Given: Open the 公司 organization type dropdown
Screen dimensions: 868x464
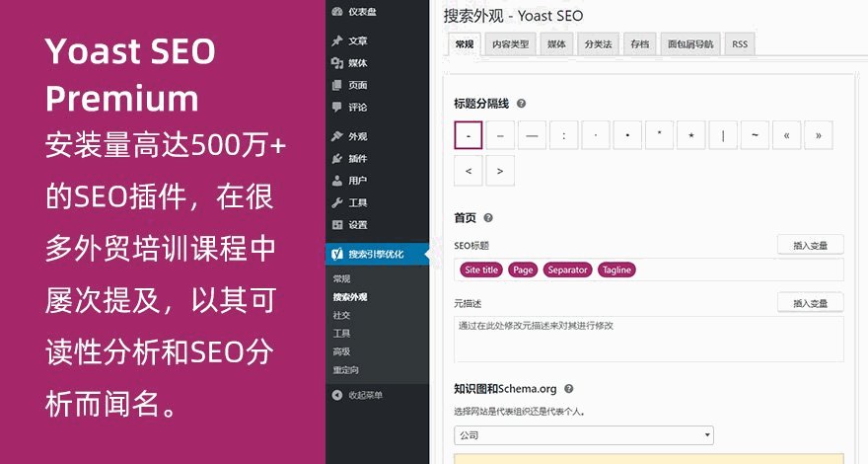Looking at the screenshot, I should point(584,435).
